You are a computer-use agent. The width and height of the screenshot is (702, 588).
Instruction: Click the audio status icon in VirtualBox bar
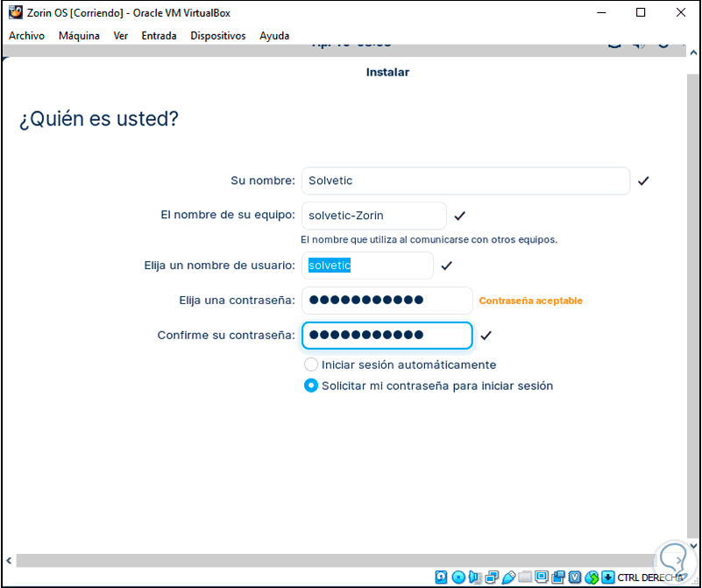(475, 577)
